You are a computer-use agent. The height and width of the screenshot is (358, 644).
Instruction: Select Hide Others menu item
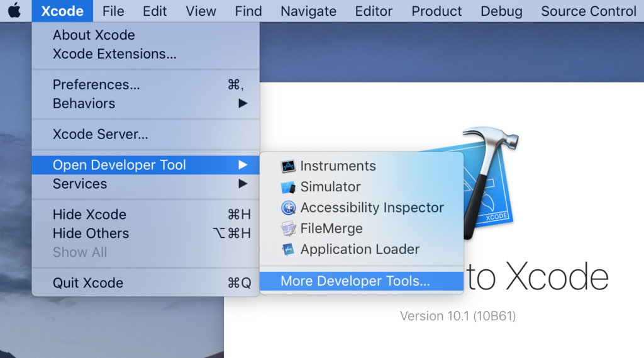pos(91,233)
